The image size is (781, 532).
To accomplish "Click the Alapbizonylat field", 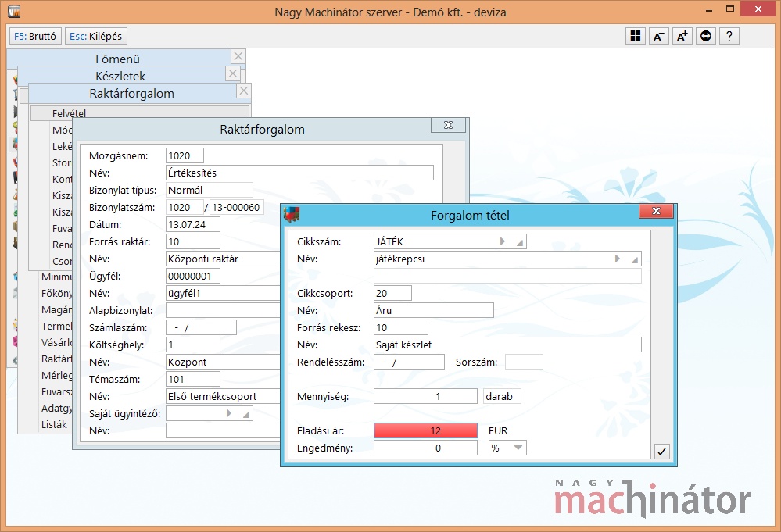I will click(x=223, y=310).
